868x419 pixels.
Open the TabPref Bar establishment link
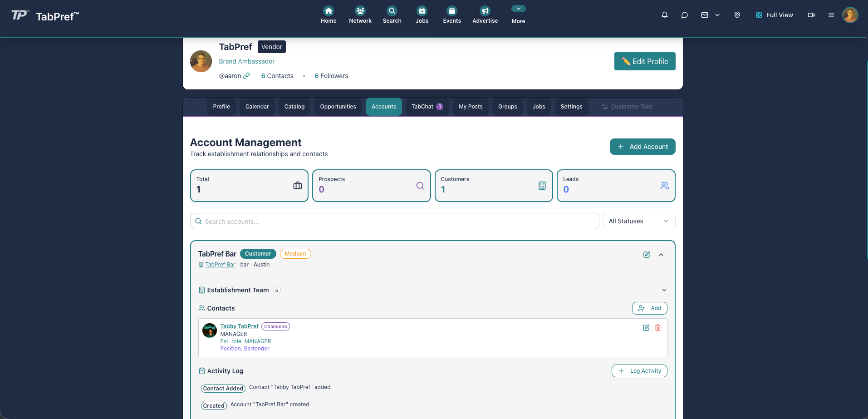click(220, 265)
